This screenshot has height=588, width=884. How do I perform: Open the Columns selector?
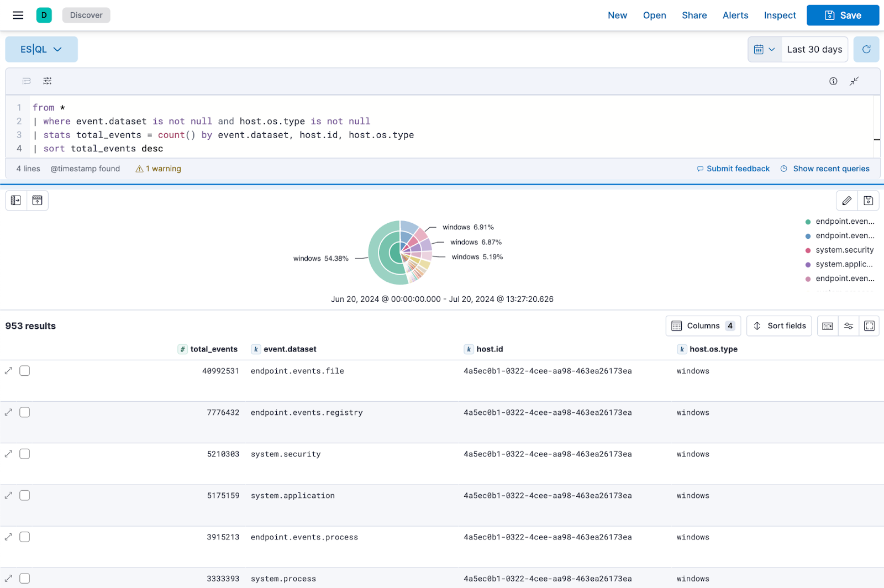pyautogui.click(x=703, y=326)
